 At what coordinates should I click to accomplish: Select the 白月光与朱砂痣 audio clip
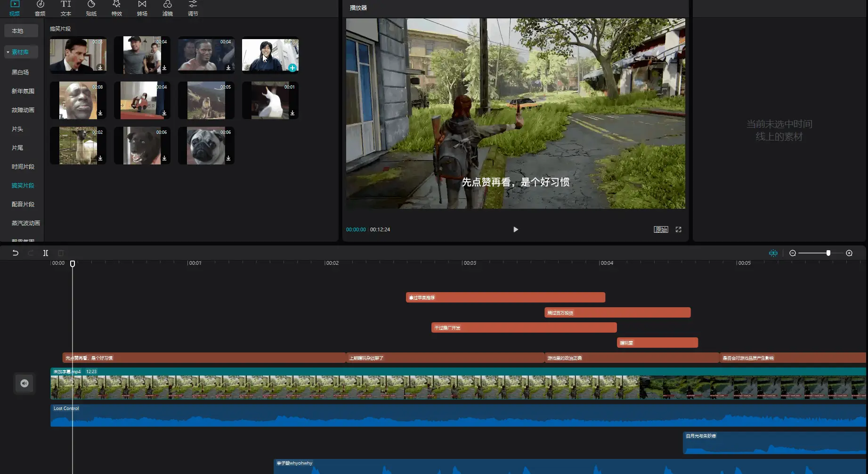point(775,443)
